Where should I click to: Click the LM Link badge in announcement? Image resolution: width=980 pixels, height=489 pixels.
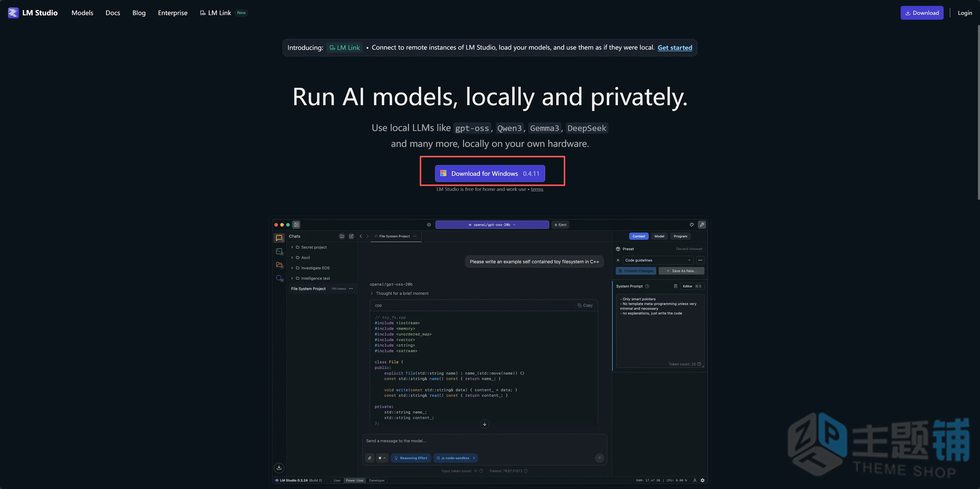click(345, 48)
